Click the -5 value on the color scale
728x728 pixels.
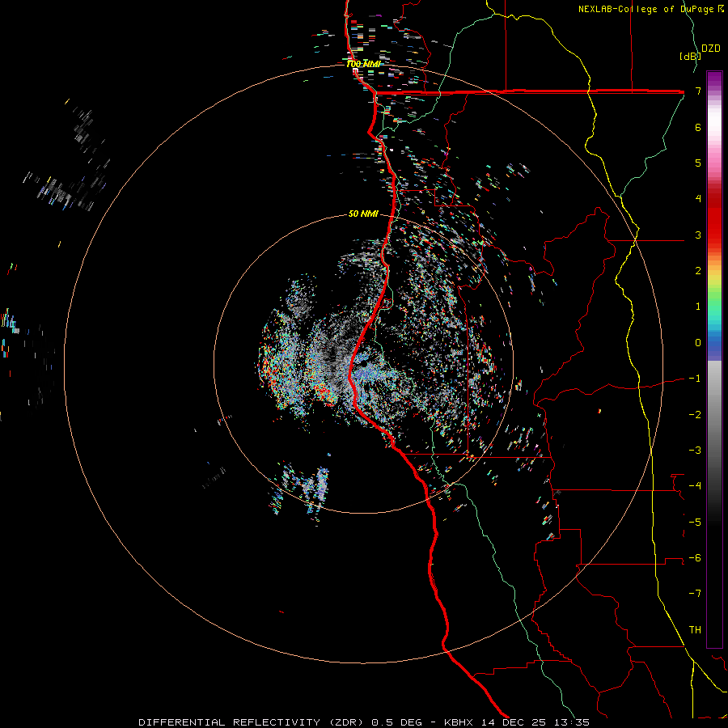click(695, 522)
